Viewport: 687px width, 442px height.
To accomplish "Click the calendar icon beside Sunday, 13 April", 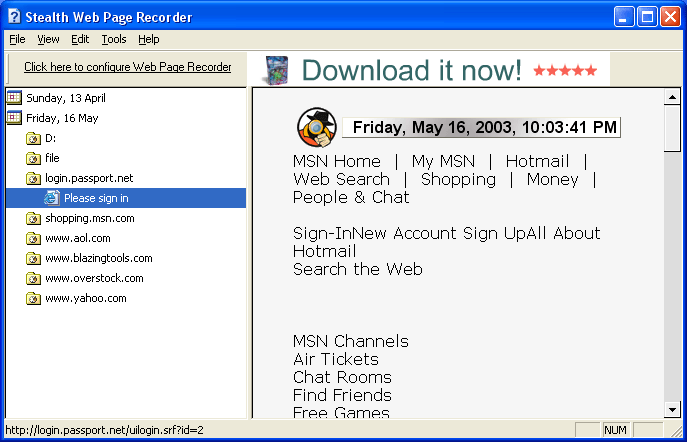I will coord(14,98).
